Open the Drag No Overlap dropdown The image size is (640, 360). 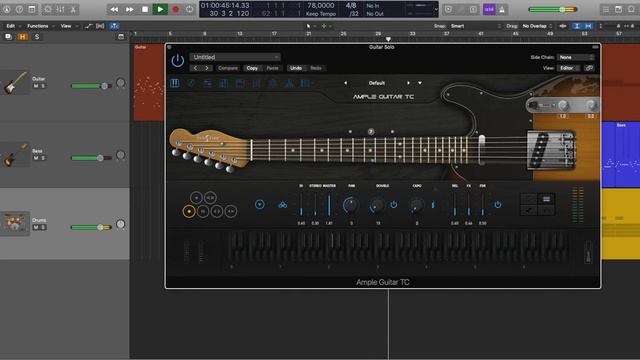coord(538,26)
